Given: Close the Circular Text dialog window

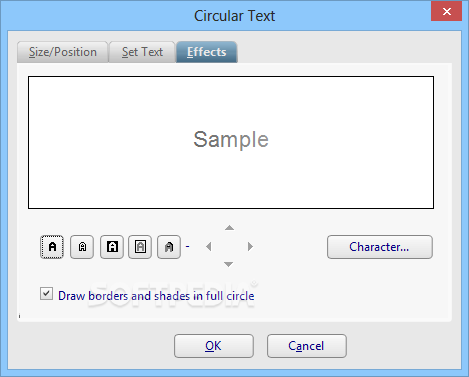Looking at the screenshot, I should pos(446,12).
